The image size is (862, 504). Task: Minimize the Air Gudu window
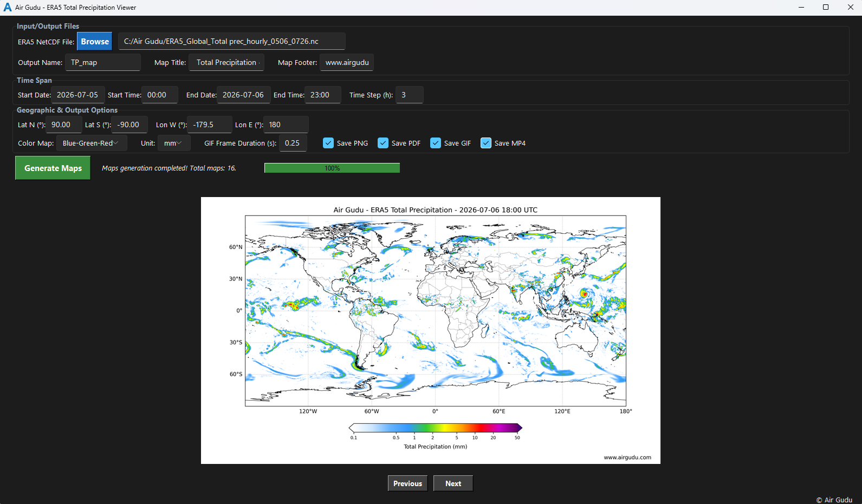point(801,7)
